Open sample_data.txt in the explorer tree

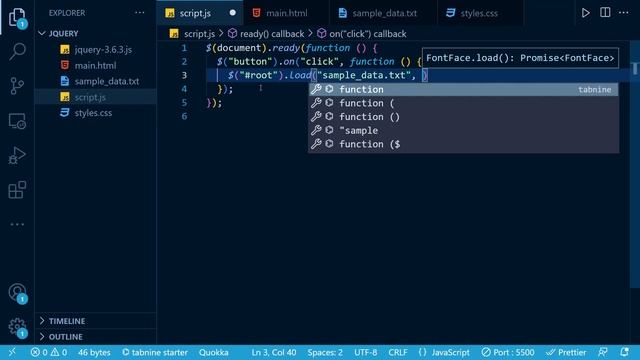coord(96,81)
